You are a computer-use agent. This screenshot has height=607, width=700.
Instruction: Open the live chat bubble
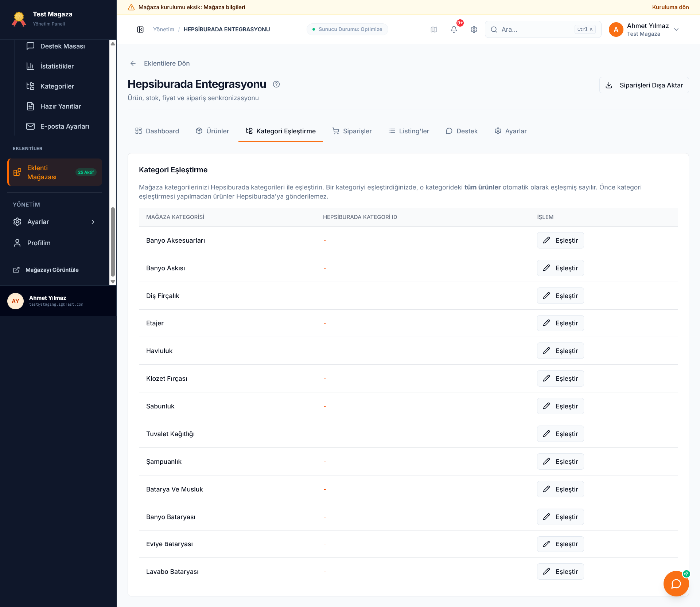[676, 584]
